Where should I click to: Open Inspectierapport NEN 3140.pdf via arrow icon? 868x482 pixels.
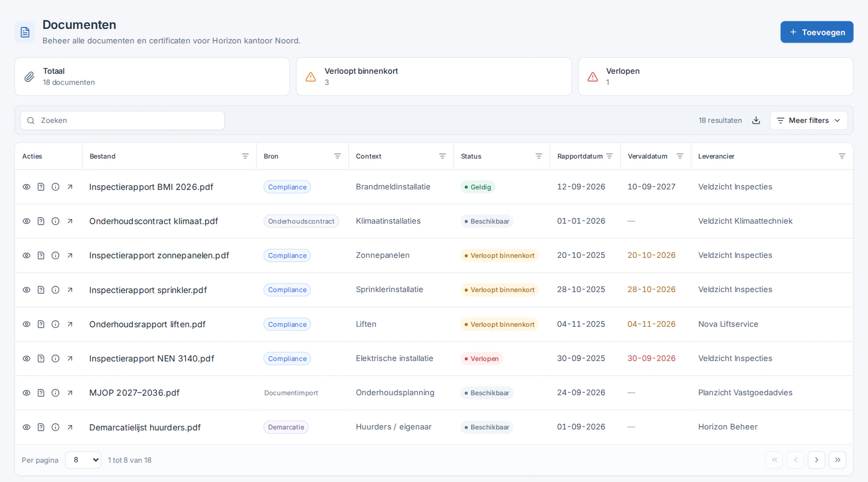pos(70,359)
